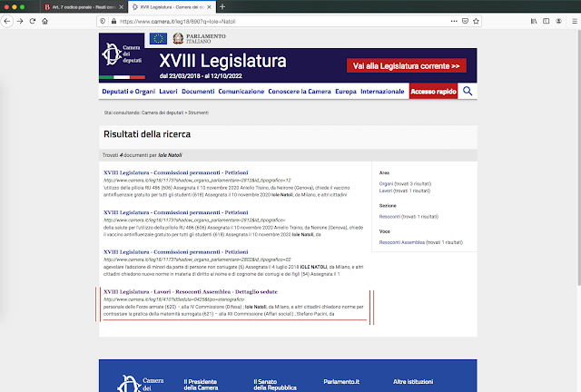Open the hamburger application menu

tap(575, 21)
